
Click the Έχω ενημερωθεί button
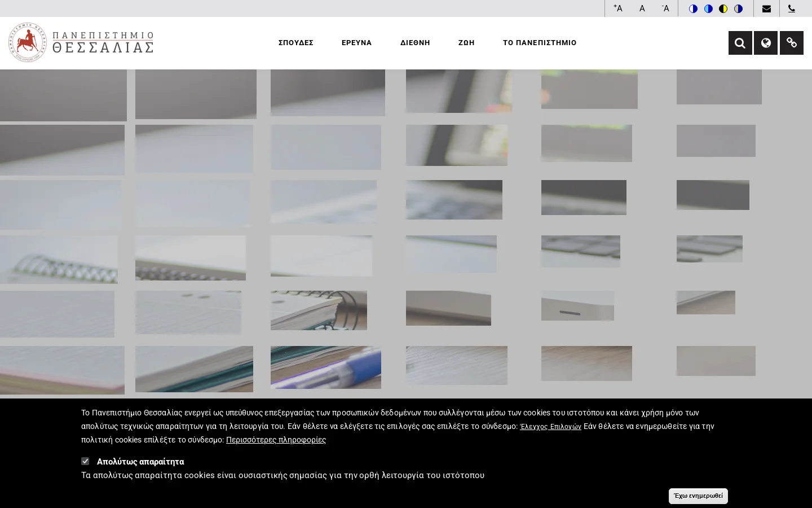click(698, 496)
